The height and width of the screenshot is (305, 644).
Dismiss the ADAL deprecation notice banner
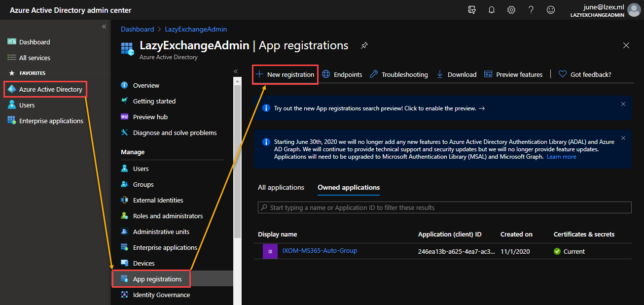(623, 138)
